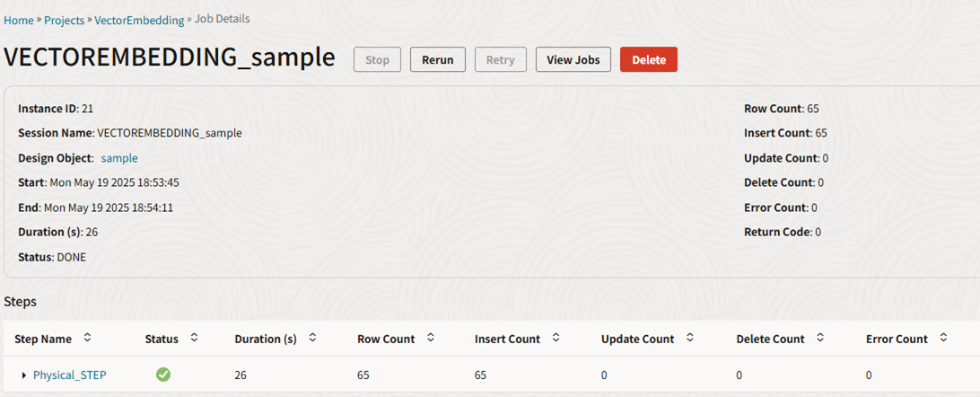
Task: Click the Insert Count: 65 summary text
Action: click(x=785, y=133)
